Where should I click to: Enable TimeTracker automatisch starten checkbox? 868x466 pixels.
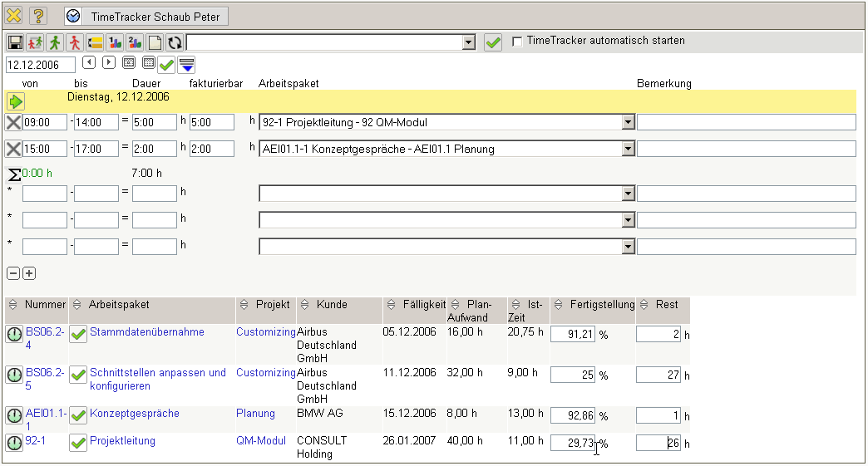click(x=518, y=41)
